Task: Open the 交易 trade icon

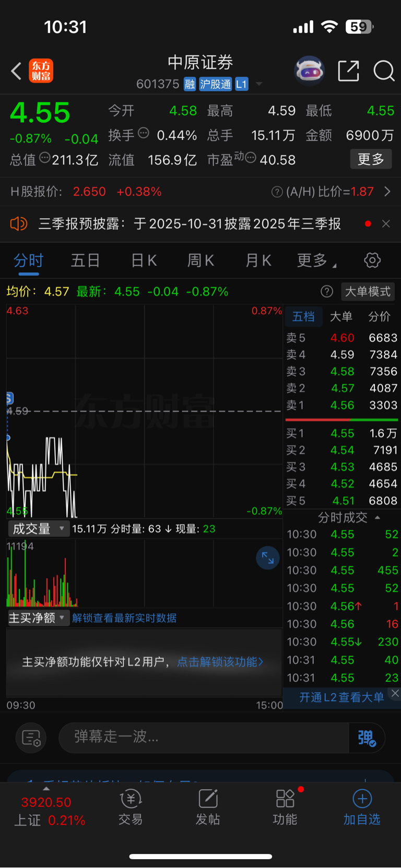Action: tap(131, 807)
